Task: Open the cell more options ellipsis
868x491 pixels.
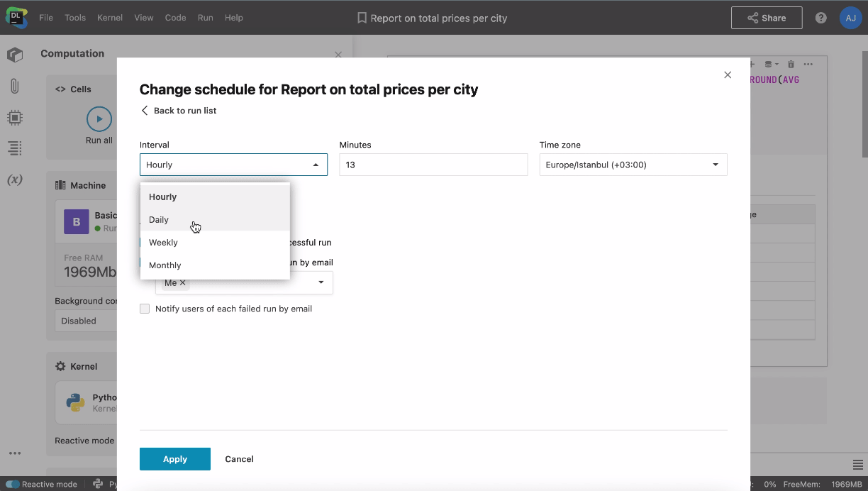Action: pyautogui.click(x=808, y=64)
